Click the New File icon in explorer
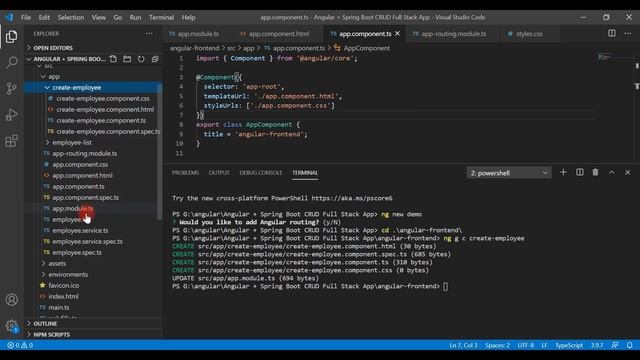 pos(113,59)
